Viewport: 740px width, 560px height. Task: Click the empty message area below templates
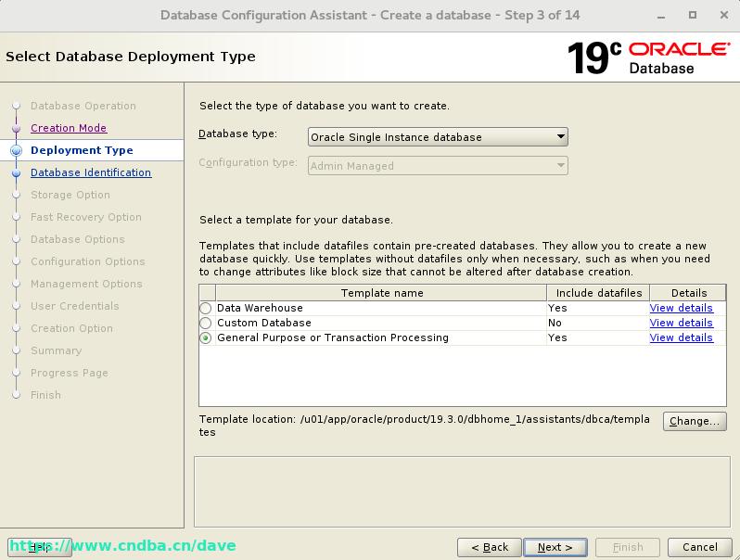click(x=462, y=491)
